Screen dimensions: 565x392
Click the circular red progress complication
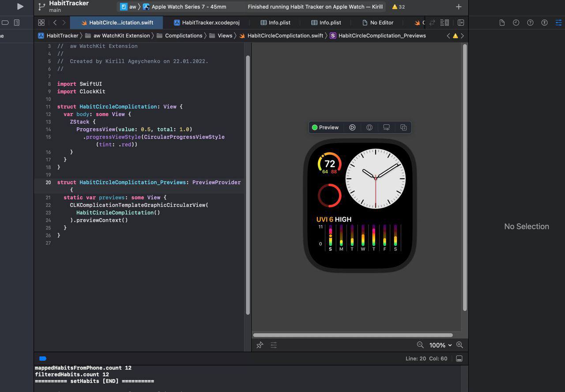click(x=329, y=195)
